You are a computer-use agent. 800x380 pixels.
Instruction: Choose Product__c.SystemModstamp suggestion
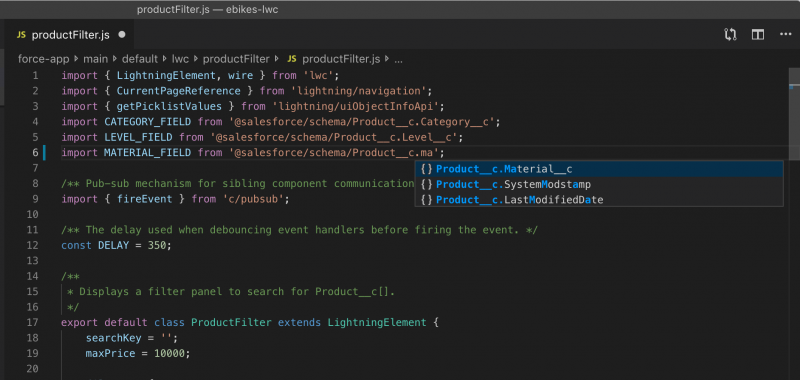tap(599, 184)
